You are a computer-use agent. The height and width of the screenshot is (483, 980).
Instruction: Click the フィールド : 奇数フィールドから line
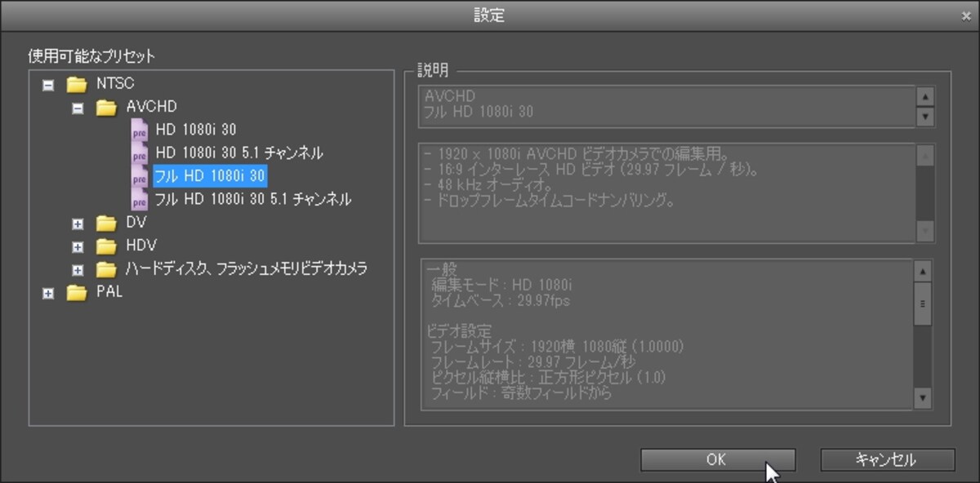click(522, 392)
